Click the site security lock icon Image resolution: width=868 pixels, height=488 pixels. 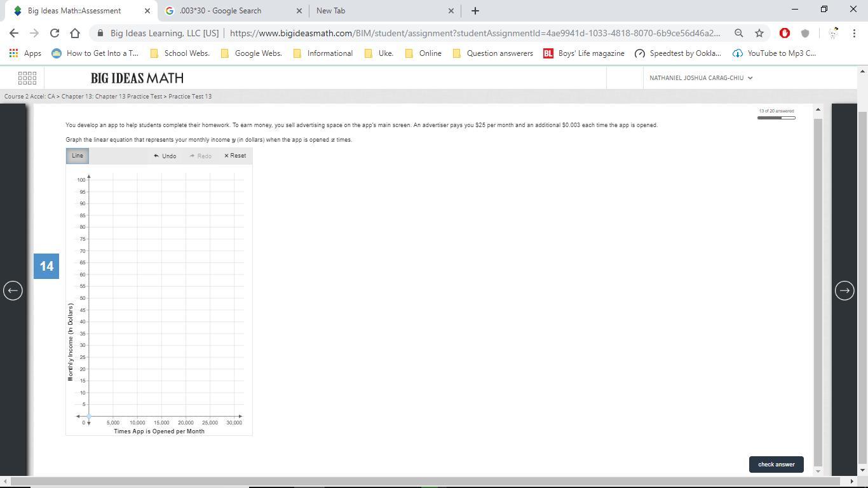click(x=100, y=33)
